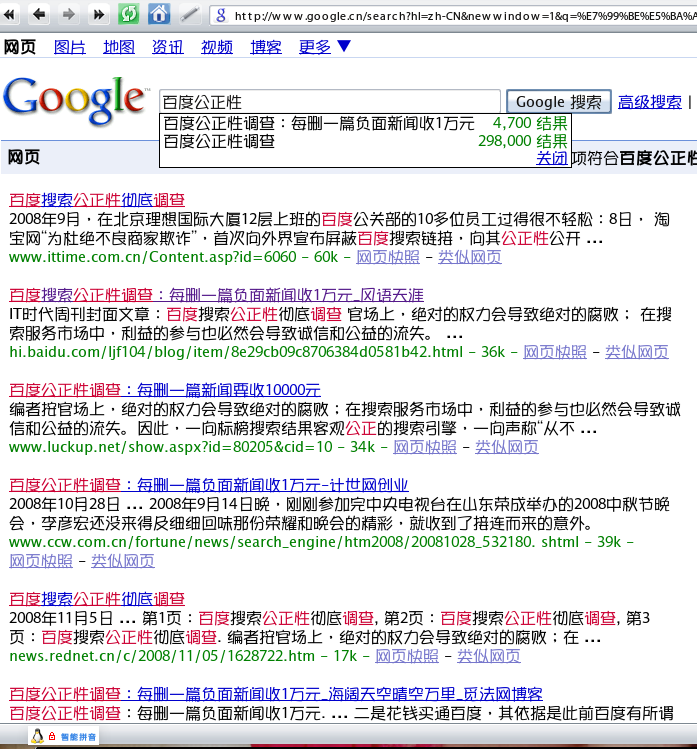Click the red lock icon in IME bar

point(52,737)
